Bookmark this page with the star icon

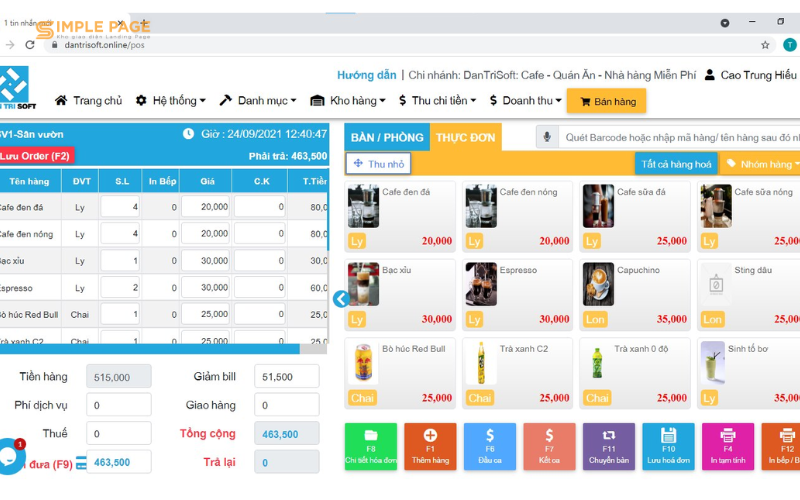[765, 45]
